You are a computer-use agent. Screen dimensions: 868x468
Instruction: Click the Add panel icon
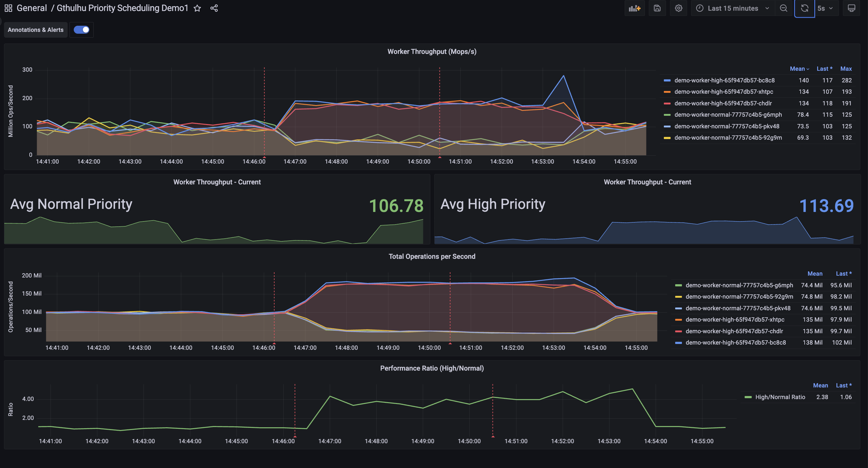(x=634, y=9)
